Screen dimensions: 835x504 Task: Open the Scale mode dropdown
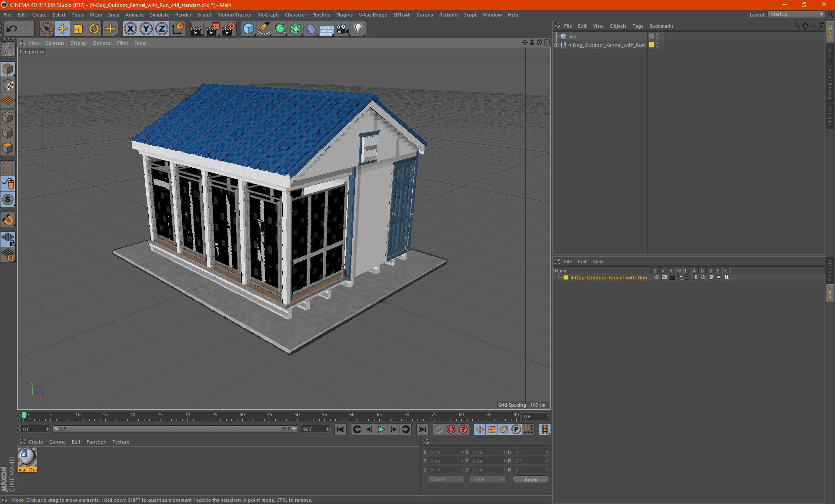click(488, 479)
